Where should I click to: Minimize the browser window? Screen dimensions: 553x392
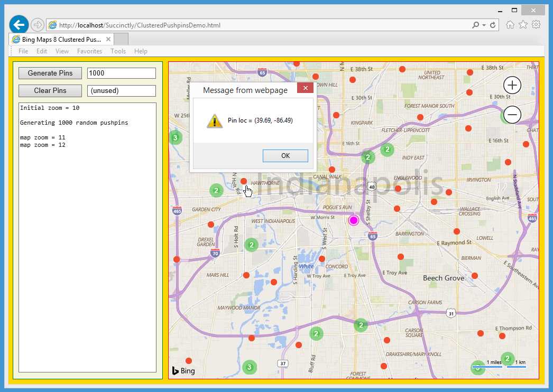[500, 11]
